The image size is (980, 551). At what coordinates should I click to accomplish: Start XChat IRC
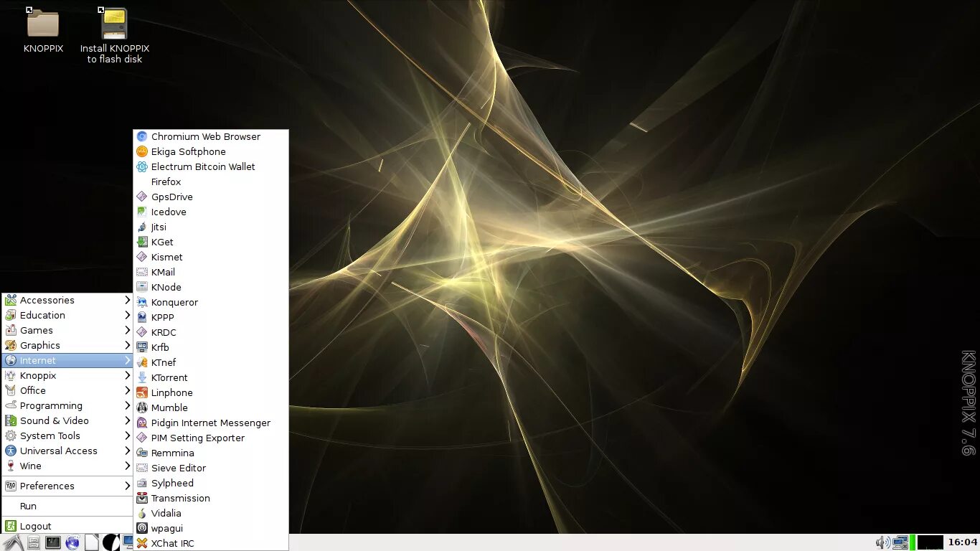(x=211, y=543)
